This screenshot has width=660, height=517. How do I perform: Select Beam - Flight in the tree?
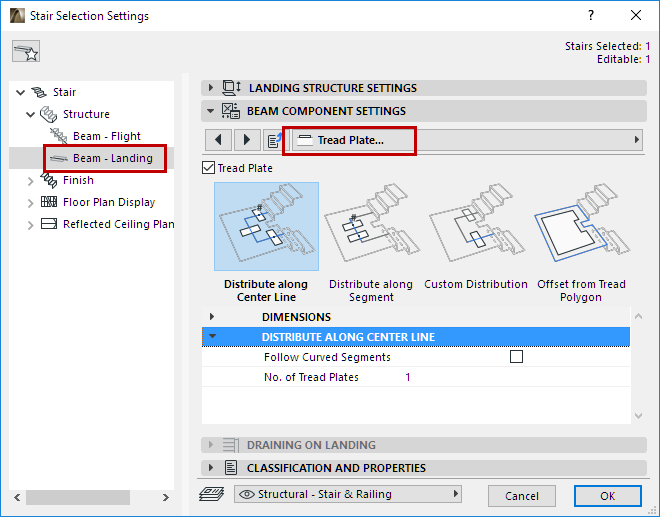tap(107, 136)
